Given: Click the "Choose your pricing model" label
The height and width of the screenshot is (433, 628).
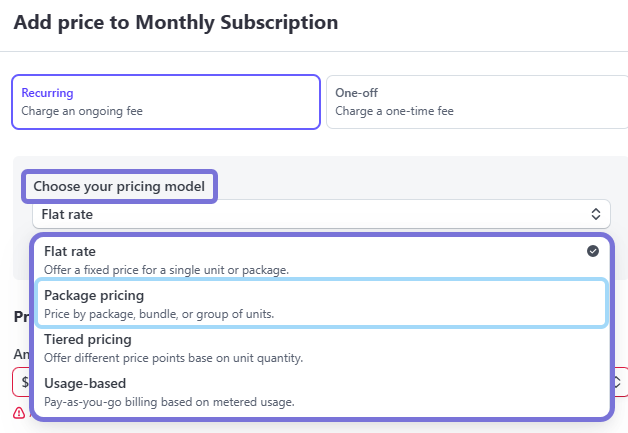Looking at the screenshot, I should click(119, 186).
